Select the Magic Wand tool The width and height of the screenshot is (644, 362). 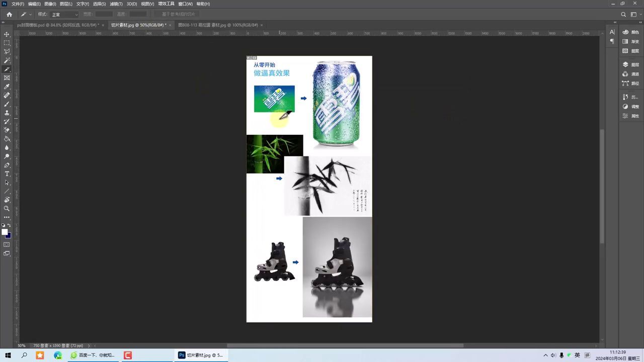(7, 60)
